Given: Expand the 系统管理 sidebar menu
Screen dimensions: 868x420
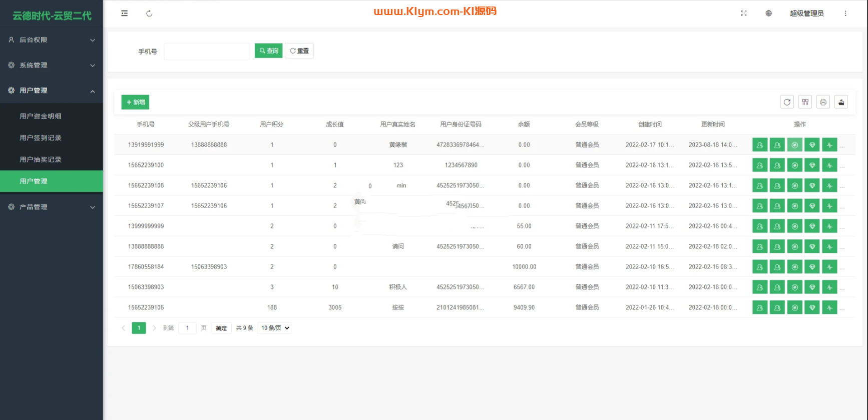Looking at the screenshot, I should click(52, 65).
